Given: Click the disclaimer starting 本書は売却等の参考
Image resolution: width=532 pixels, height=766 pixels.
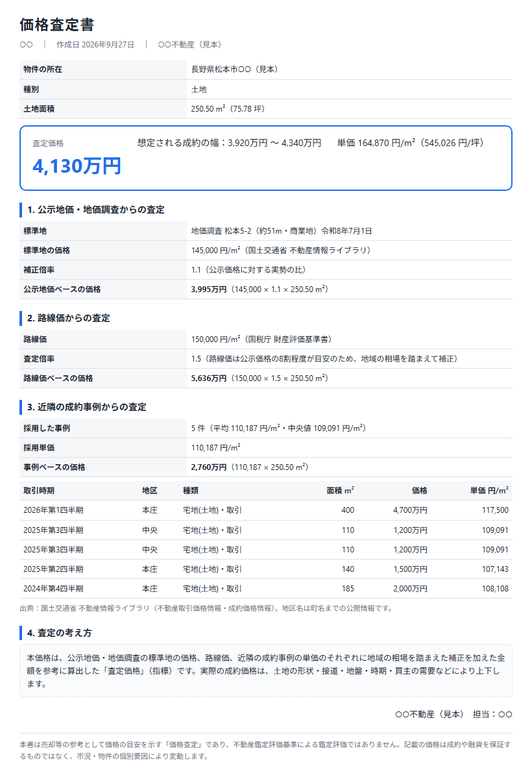Looking at the screenshot, I should [265, 750].
